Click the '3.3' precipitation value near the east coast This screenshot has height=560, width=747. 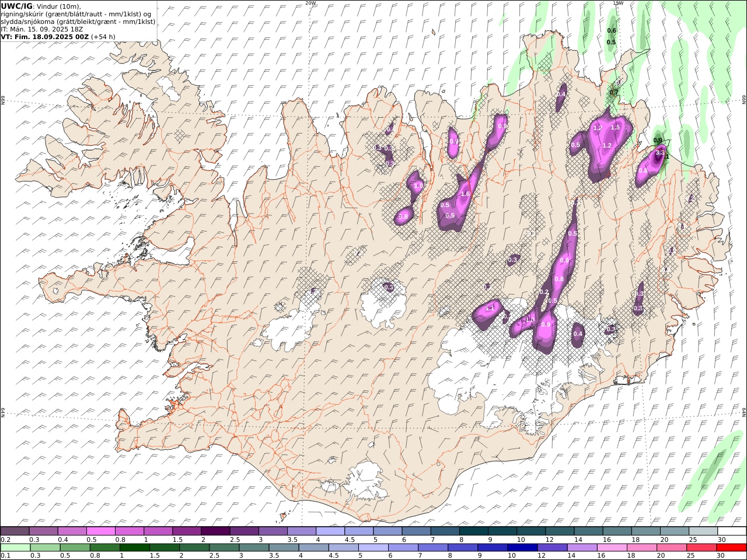pos(660,153)
